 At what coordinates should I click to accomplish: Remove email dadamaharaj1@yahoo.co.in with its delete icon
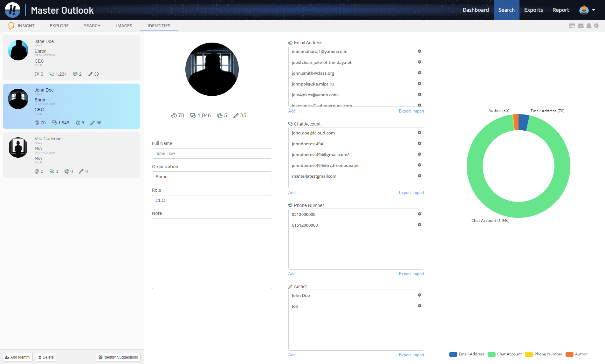coord(419,51)
